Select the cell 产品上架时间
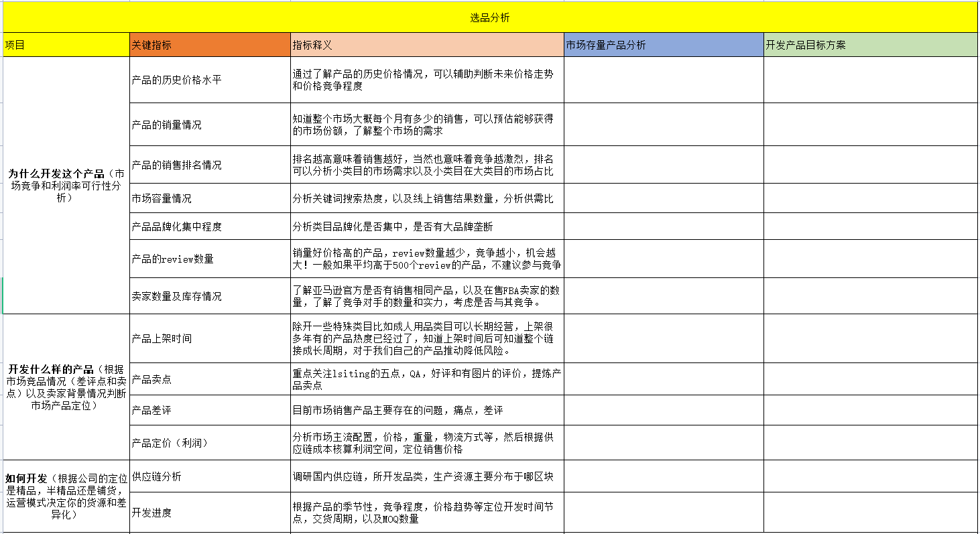The height and width of the screenshot is (534, 980). (210, 338)
